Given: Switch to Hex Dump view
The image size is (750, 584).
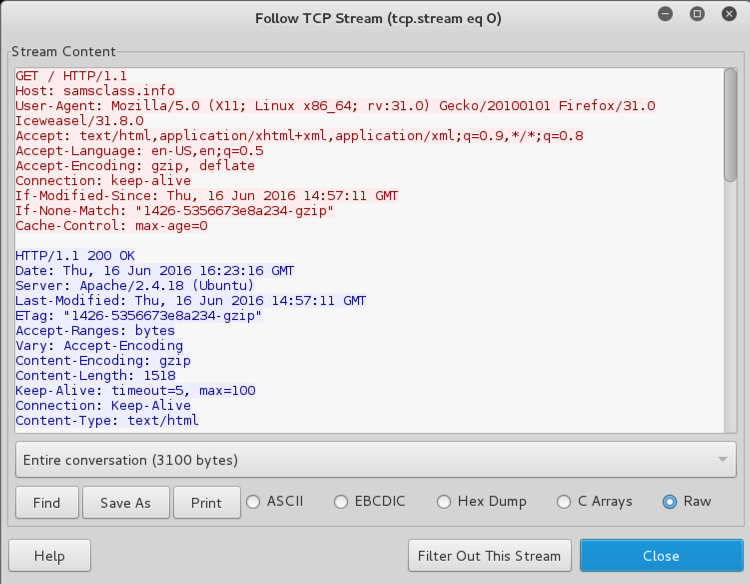Looking at the screenshot, I should click(482, 501).
